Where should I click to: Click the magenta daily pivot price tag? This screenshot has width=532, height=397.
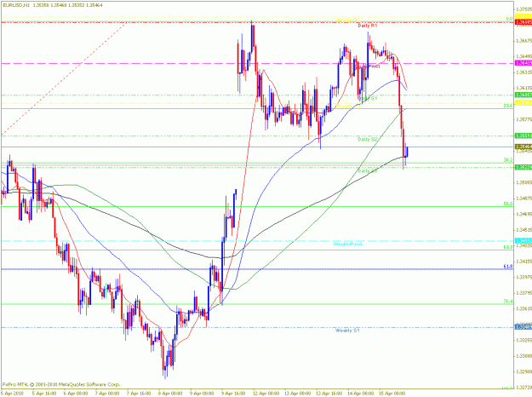pos(523,63)
